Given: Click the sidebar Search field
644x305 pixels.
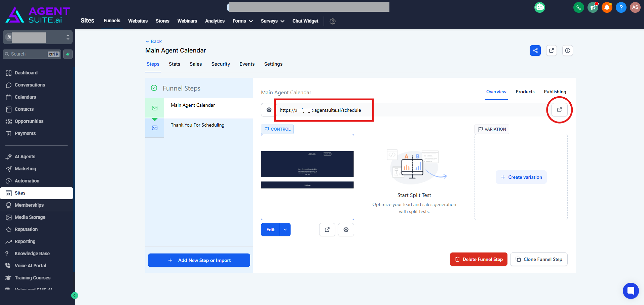Looking at the screenshot, I should [x=32, y=54].
